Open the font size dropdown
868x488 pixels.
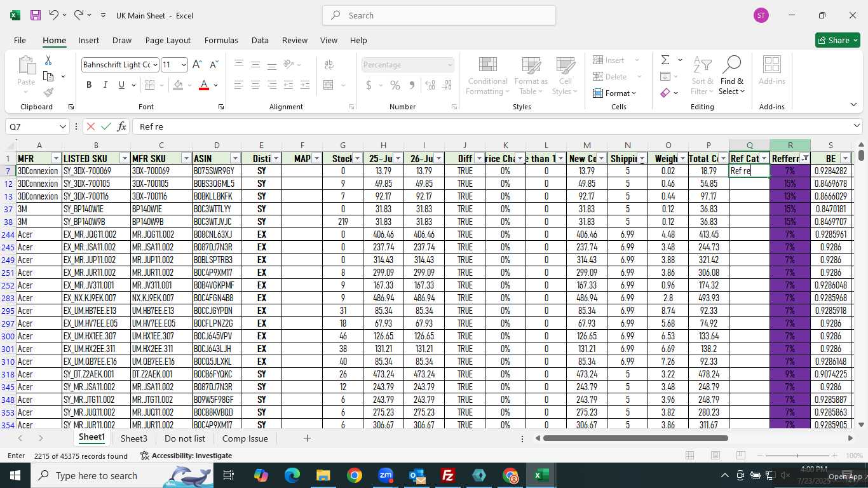[184, 65]
